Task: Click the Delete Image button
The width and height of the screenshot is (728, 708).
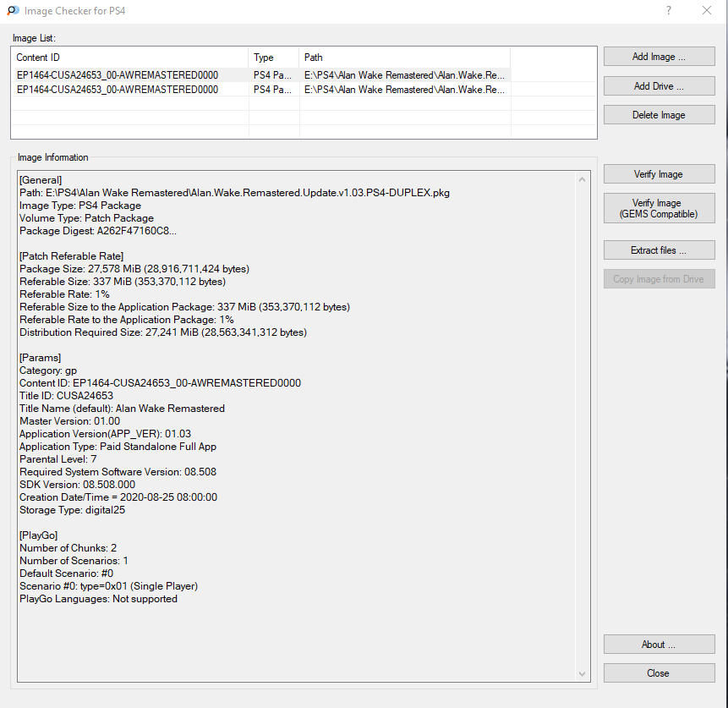Action: tap(659, 115)
